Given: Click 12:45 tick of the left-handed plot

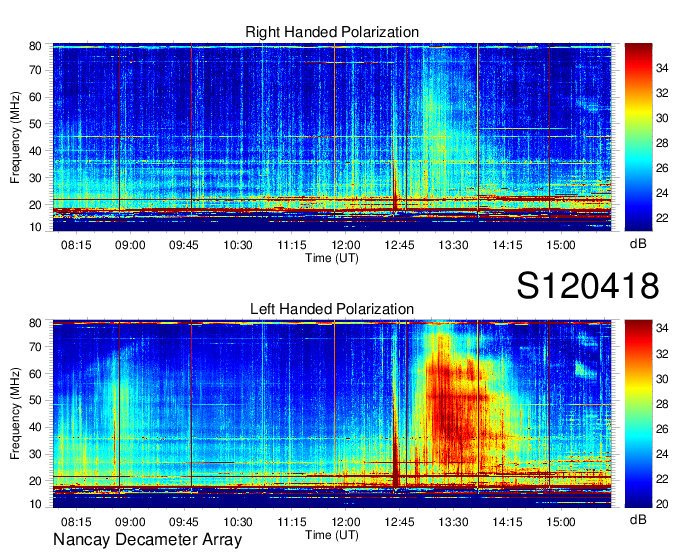Looking at the screenshot, I should [399, 521].
